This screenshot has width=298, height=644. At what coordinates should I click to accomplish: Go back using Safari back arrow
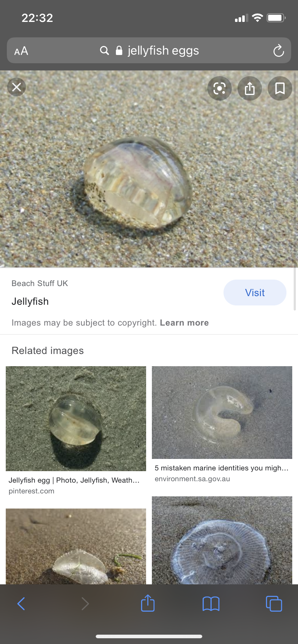click(21, 604)
